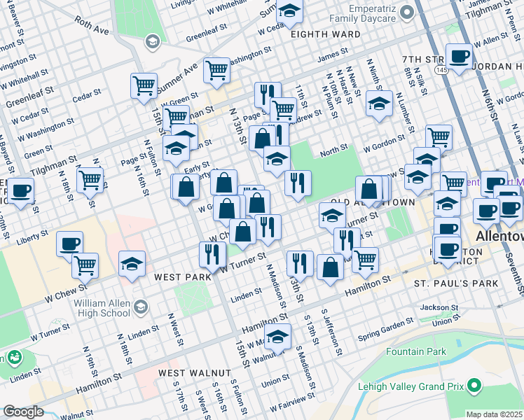This screenshot has height=420, width=524.
Task: Open the restaurant marker above Page St
Action: pyautogui.click(x=268, y=95)
